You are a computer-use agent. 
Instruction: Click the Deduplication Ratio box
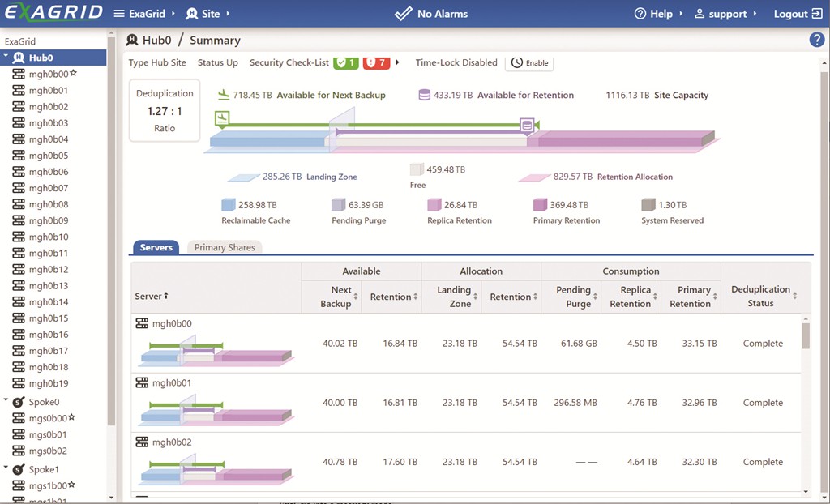pos(165,111)
